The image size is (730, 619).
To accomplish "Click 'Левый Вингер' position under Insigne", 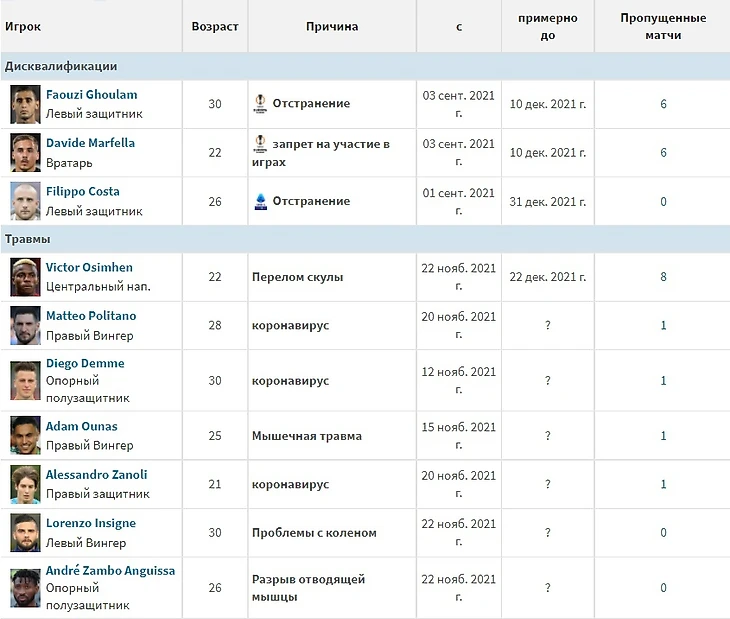I will pyautogui.click(x=86, y=543).
